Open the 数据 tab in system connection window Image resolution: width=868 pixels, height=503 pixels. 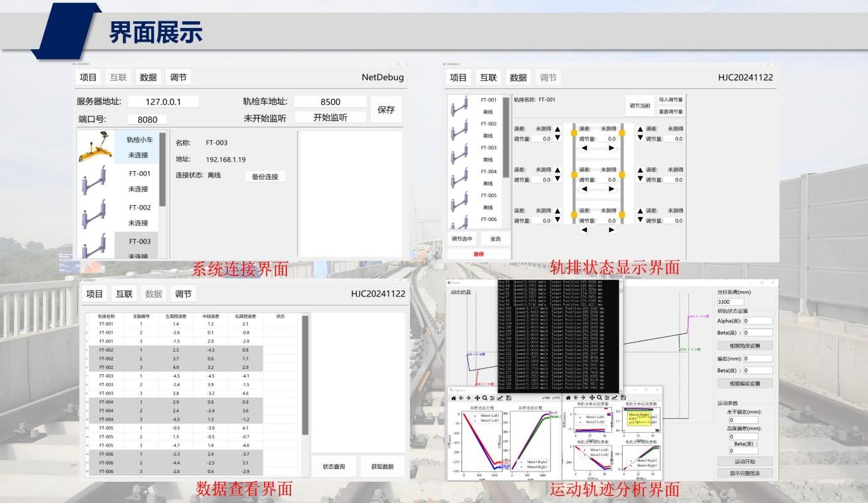(149, 77)
